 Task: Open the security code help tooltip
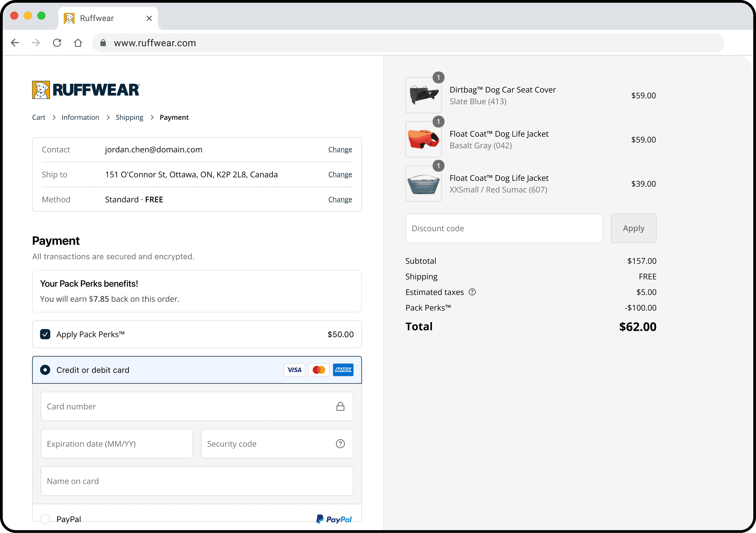pos(340,444)
